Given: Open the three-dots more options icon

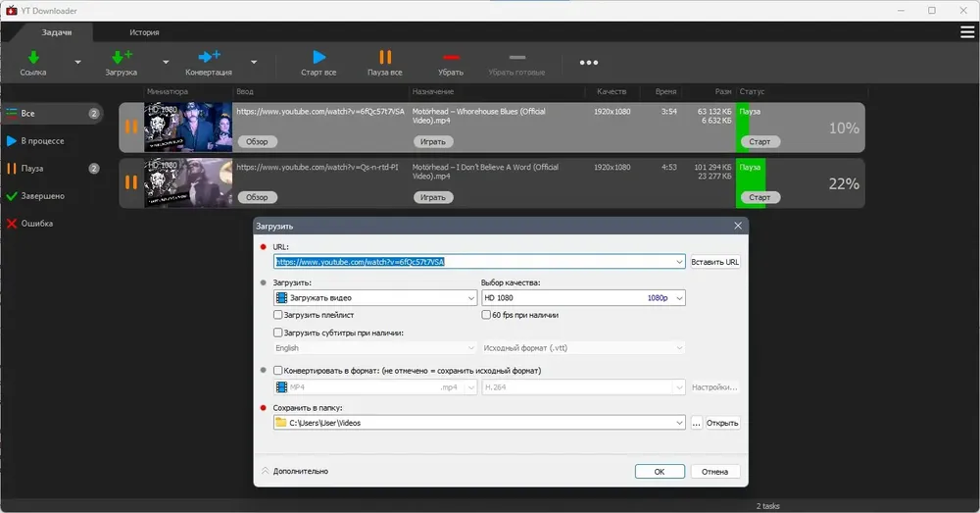Looking at the screenshot, I should 589,63.
